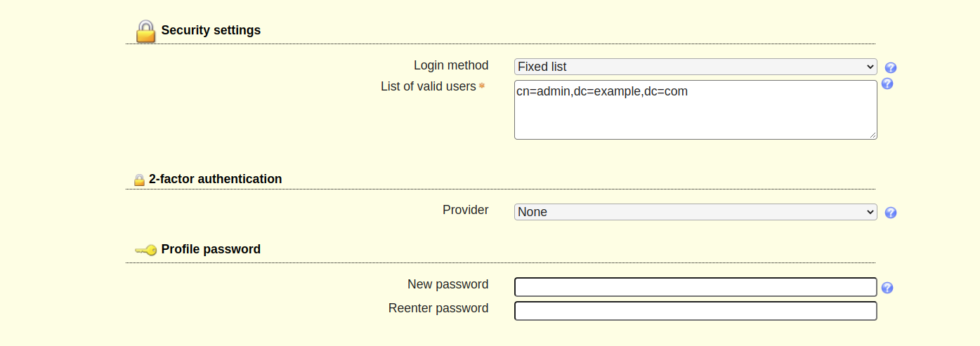
Task: Click the "2-factor authentication" heading
Action: click(215, 179)
